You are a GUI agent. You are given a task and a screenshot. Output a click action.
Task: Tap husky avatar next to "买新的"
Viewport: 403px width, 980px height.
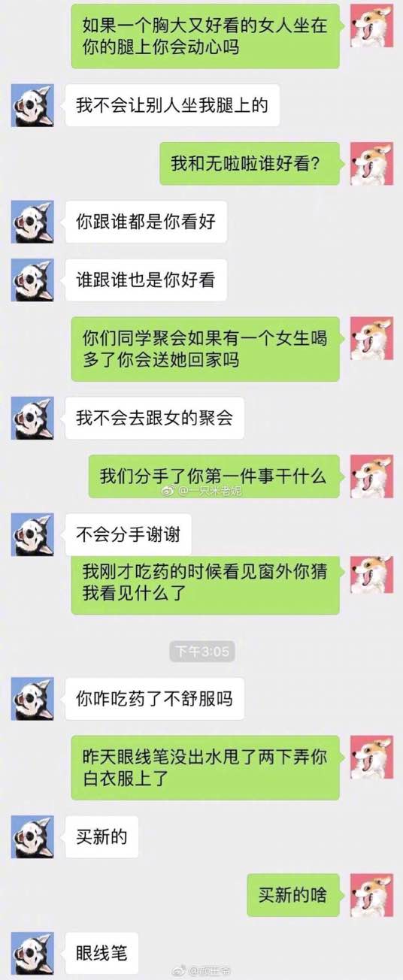(x=32, y=836)
